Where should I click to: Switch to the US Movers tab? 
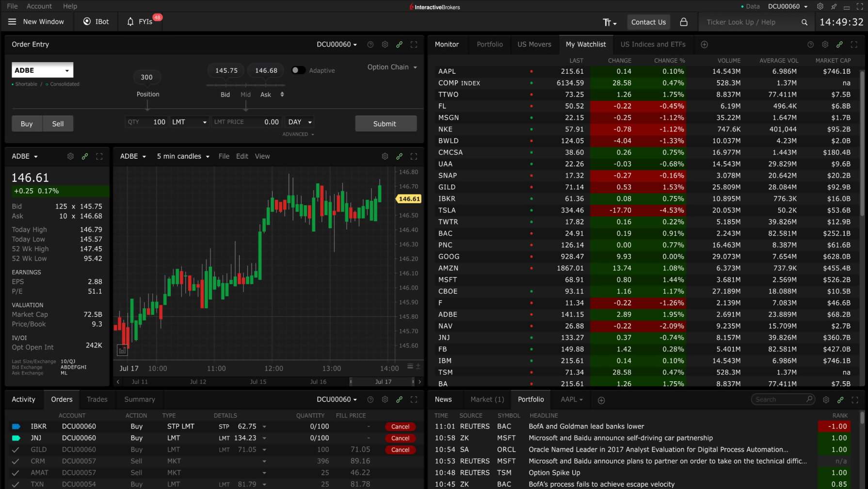pos(534,44)
